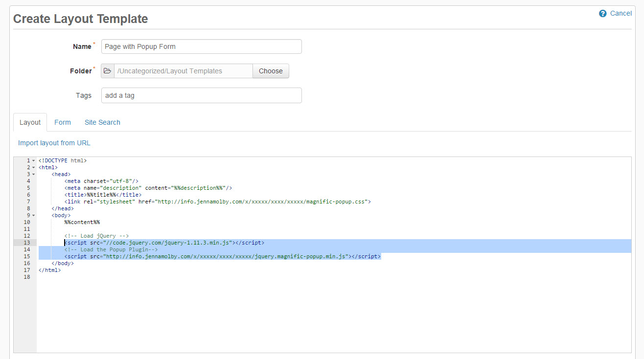Focus the 'add a tag' input
This screenshot has height=359, width=644.
click(201, 95)
